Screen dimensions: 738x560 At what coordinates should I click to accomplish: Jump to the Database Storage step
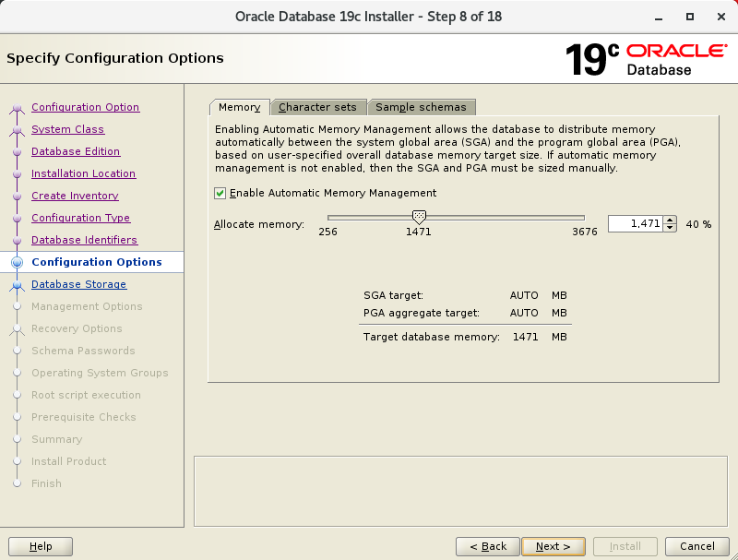tap(78, 284)
